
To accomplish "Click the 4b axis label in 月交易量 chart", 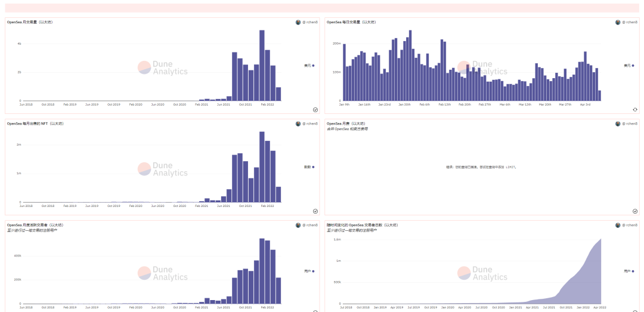I will [19, 44].
